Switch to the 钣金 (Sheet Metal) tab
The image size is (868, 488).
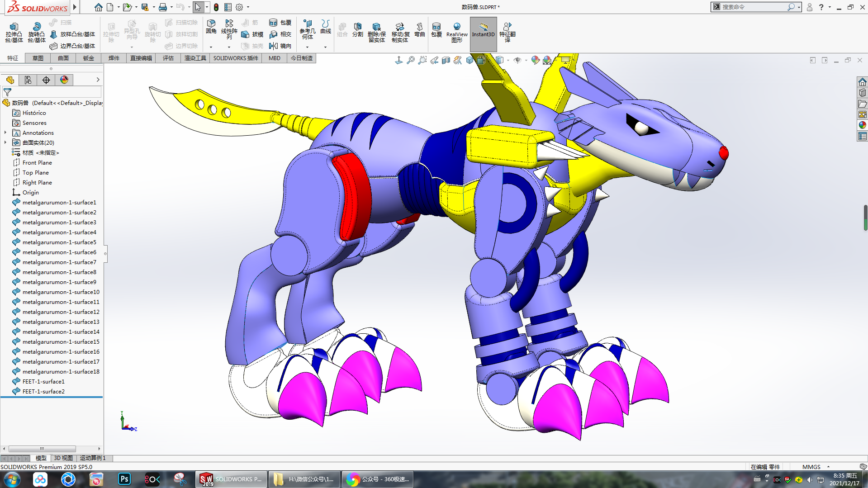click(x=89, y=58)
